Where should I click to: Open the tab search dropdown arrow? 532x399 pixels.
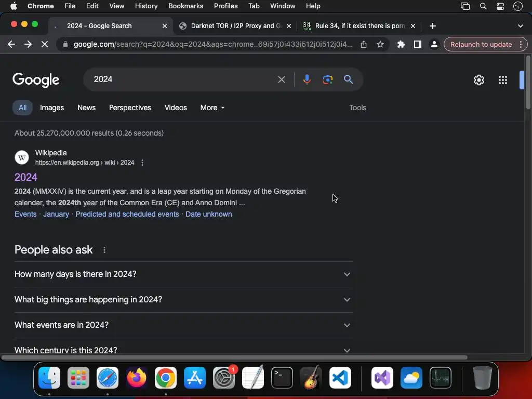click(521, 26)
